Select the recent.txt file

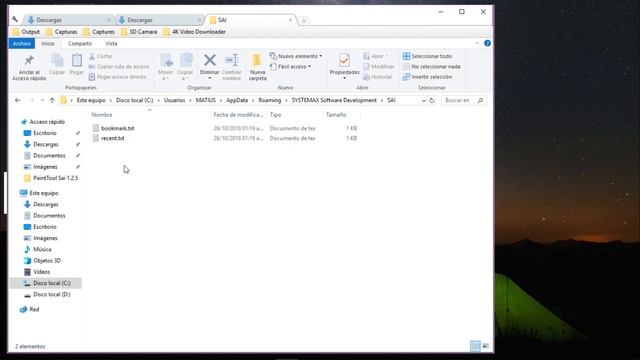coord(113,138)
